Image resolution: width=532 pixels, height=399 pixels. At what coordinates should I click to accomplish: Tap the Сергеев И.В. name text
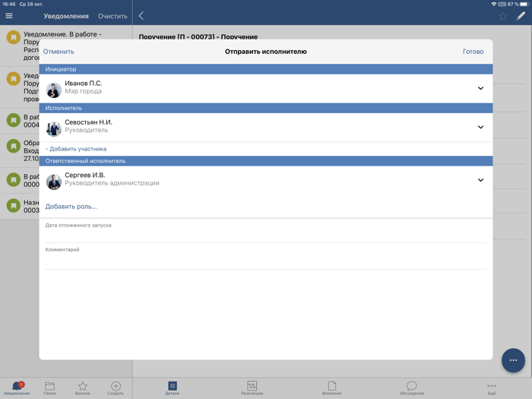click(85, 175)
